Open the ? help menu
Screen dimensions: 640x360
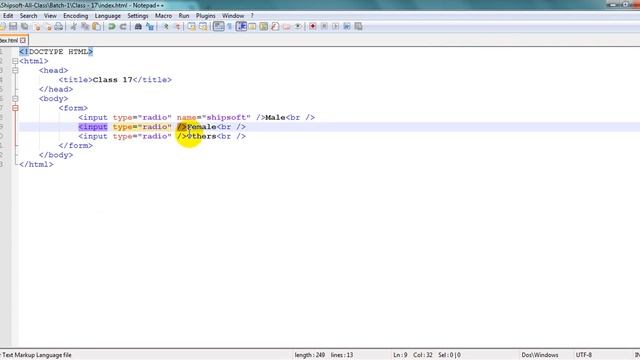(x=252, y=16)
